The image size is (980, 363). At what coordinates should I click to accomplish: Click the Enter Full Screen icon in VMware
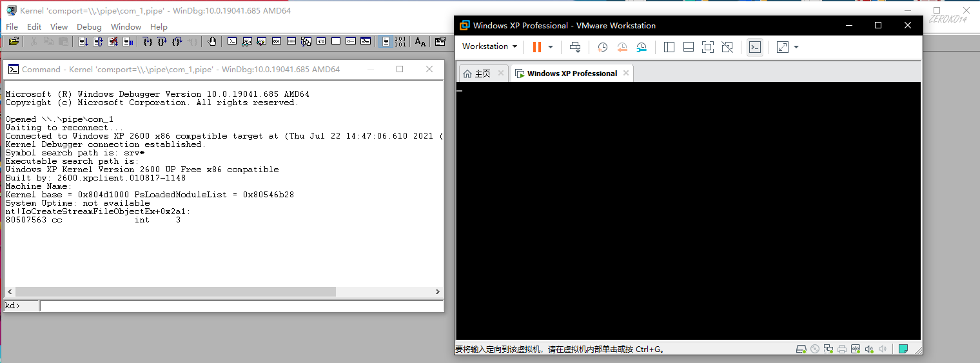708,47
